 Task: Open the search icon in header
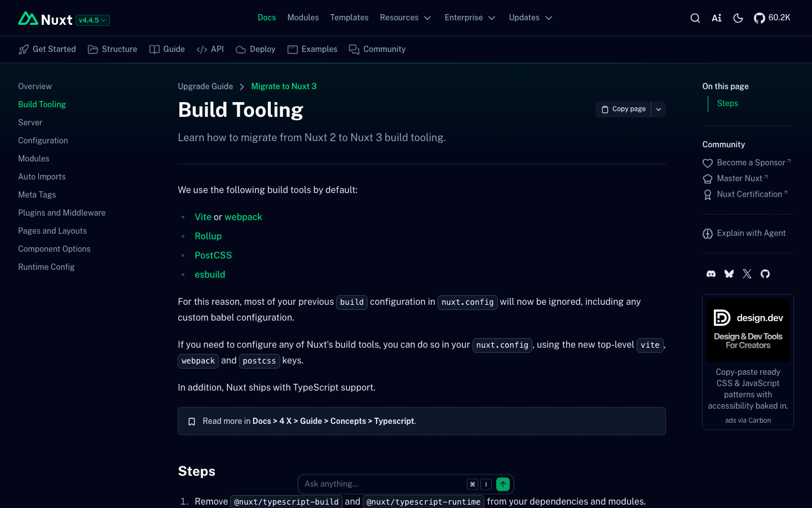(x=695, y=18)
